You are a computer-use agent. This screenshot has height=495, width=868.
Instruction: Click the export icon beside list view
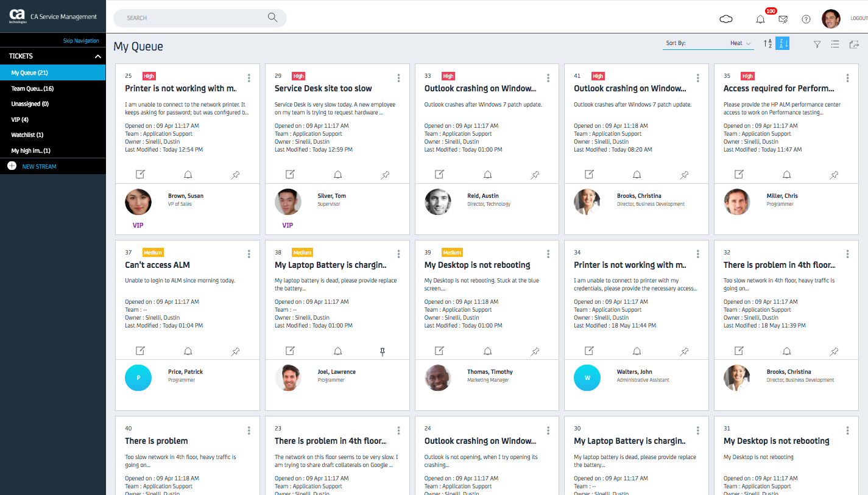(854, 44)
